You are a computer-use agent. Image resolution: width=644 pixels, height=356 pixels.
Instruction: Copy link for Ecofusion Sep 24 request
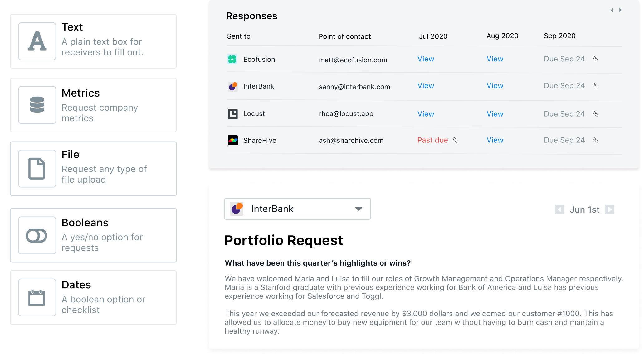(x=595, y=59)
